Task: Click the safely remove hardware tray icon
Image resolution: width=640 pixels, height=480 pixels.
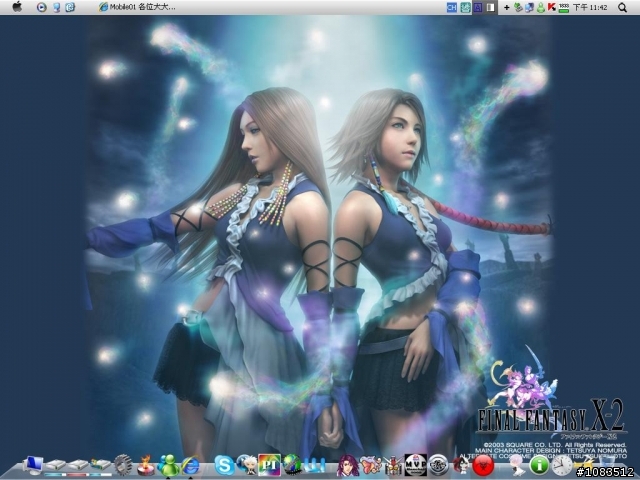Action: point(518,7)
